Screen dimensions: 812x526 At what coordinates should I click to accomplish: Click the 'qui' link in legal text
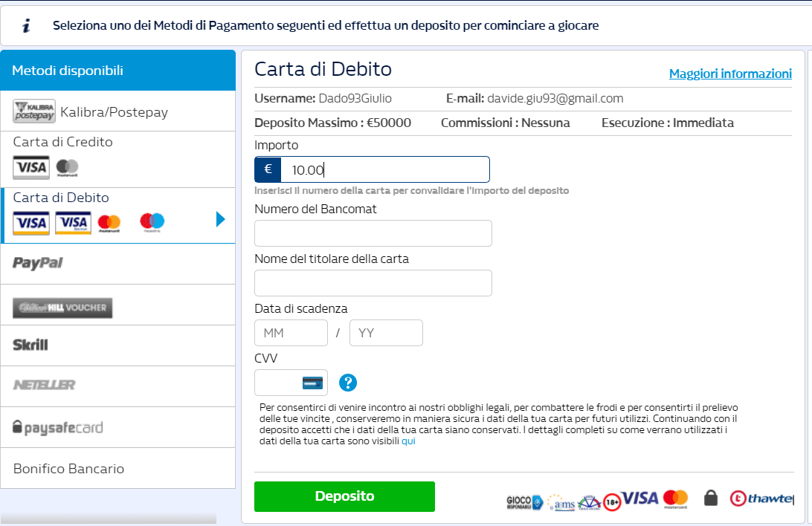pyautogui.click(x=408, y=441)
